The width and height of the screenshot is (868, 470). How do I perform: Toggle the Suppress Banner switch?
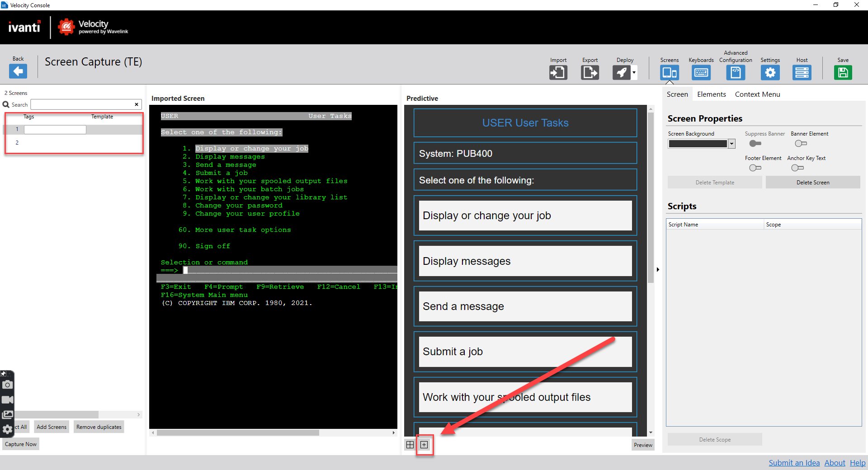(754, 143)
